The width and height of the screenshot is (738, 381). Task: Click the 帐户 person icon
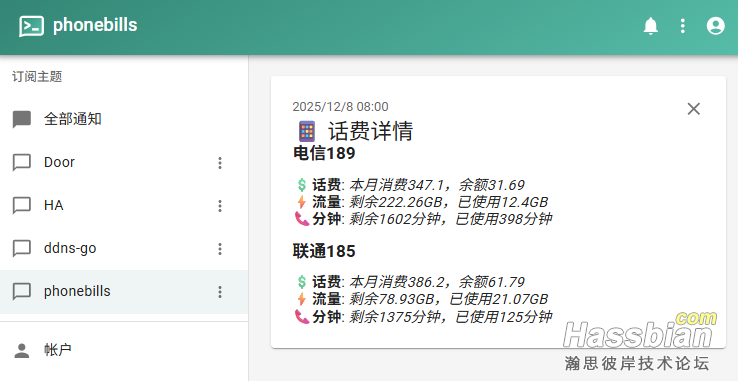[x=22, y=350]
